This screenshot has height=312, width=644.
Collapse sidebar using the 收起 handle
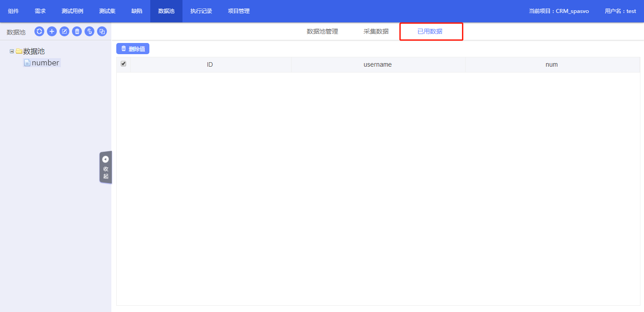point(106,167)
